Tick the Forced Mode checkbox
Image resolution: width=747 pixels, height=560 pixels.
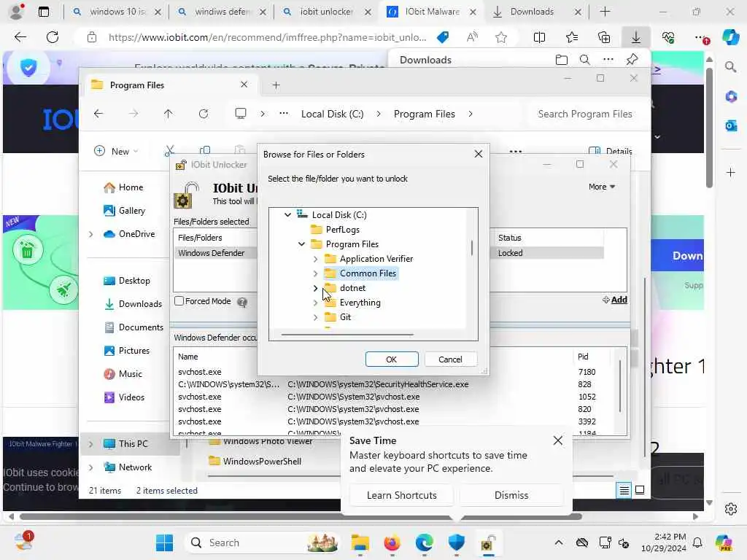pyautogui.click(x=179, y=301)
